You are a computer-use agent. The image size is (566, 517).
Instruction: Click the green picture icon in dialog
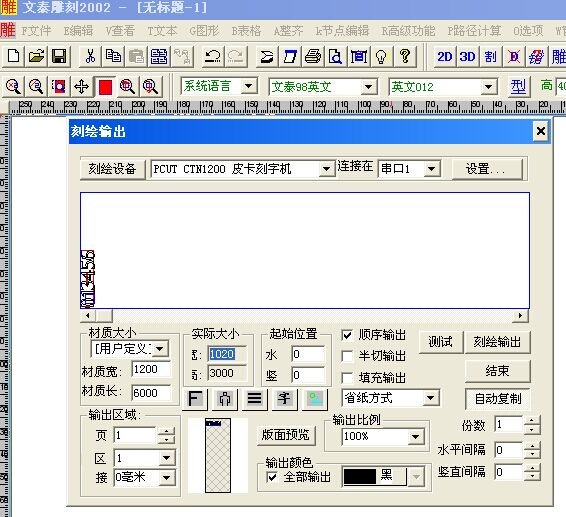[x=314, y=399]
